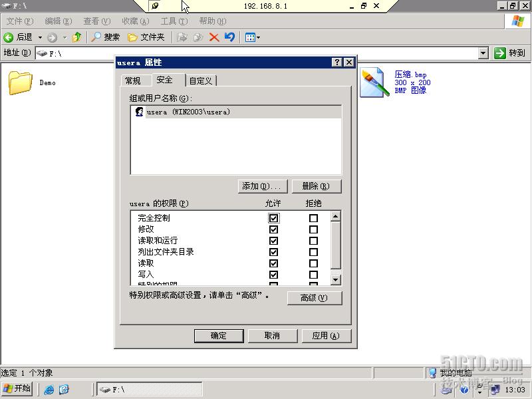This screenshot has height=399, width=532.
Task: Open the 帮助(H) menu
Action: [213, 21]
